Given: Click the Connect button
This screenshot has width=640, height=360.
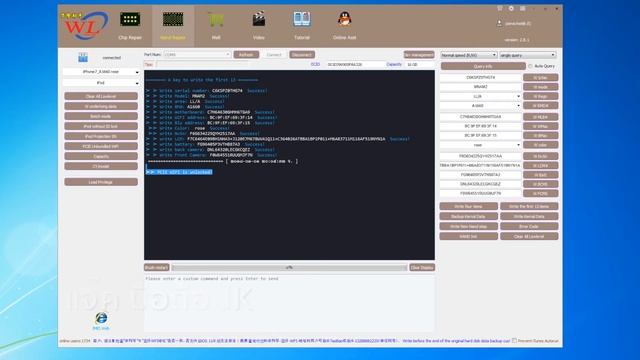Looking at the screenshot, I should click(x=274, y=55).
